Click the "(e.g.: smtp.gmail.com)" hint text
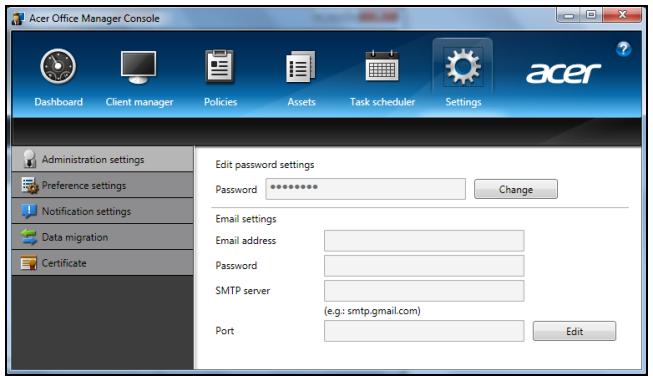 (x=372, y=311)
